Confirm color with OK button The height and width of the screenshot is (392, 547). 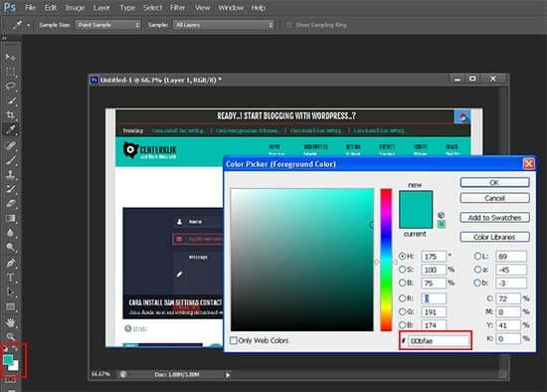click(x=494, y=182)
